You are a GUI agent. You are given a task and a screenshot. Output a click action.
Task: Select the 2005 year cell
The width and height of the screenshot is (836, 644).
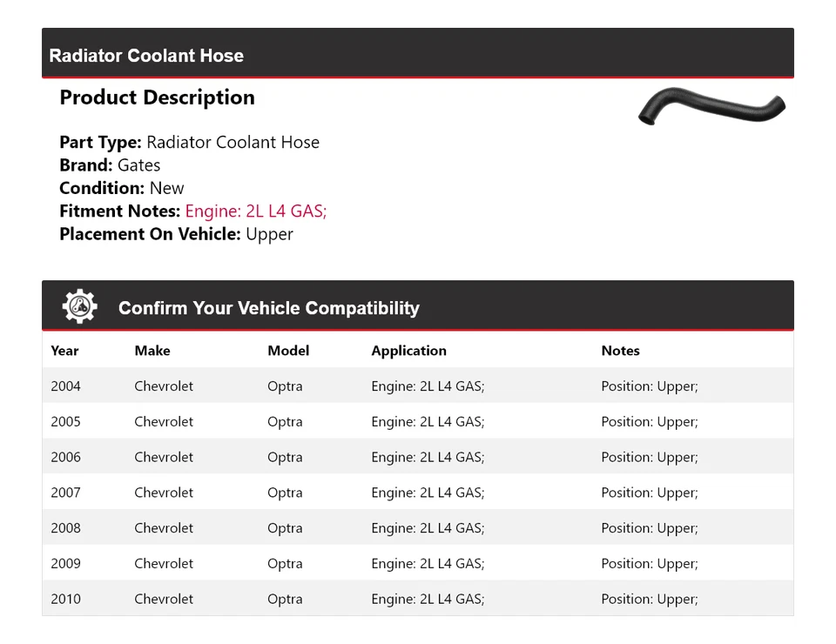click(65, 422)
